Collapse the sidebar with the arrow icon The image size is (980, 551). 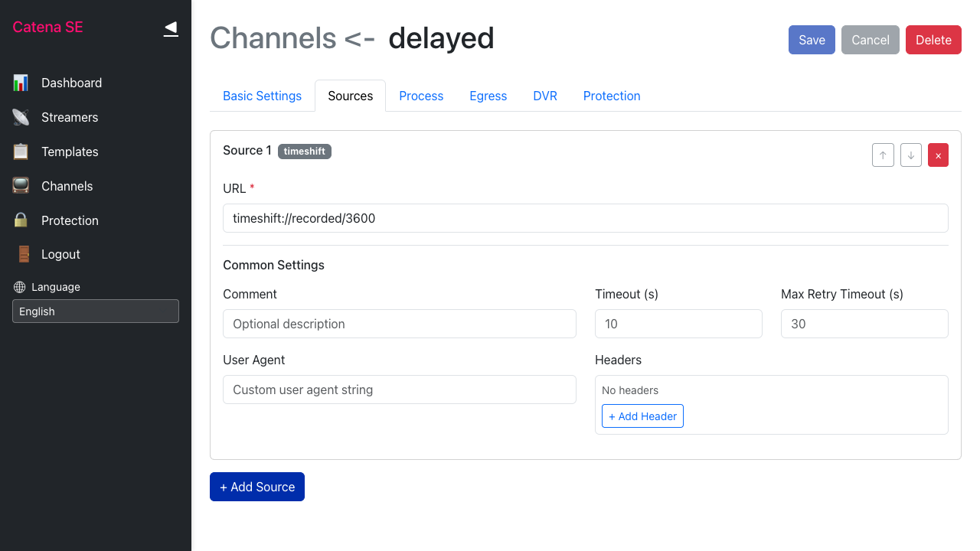point(170,28)
